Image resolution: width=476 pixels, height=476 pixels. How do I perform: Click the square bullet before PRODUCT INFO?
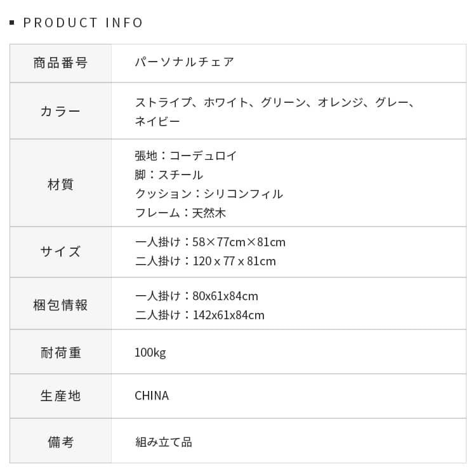pyautogui.click(x=12, y=23)
